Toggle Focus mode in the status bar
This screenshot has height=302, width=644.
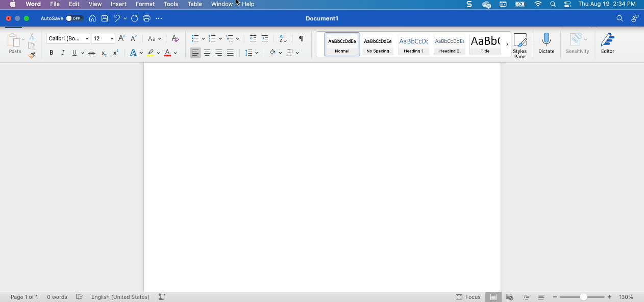coord(468,297)
